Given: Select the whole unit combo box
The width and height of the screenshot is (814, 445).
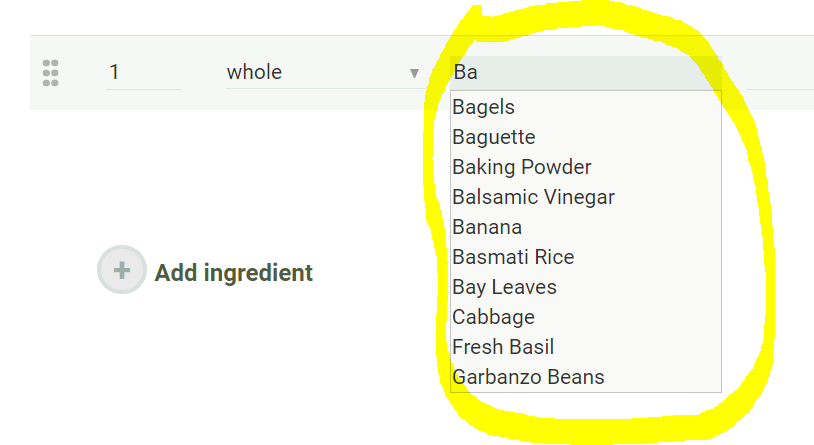Looking at the screenshot, I should point(323,73).
